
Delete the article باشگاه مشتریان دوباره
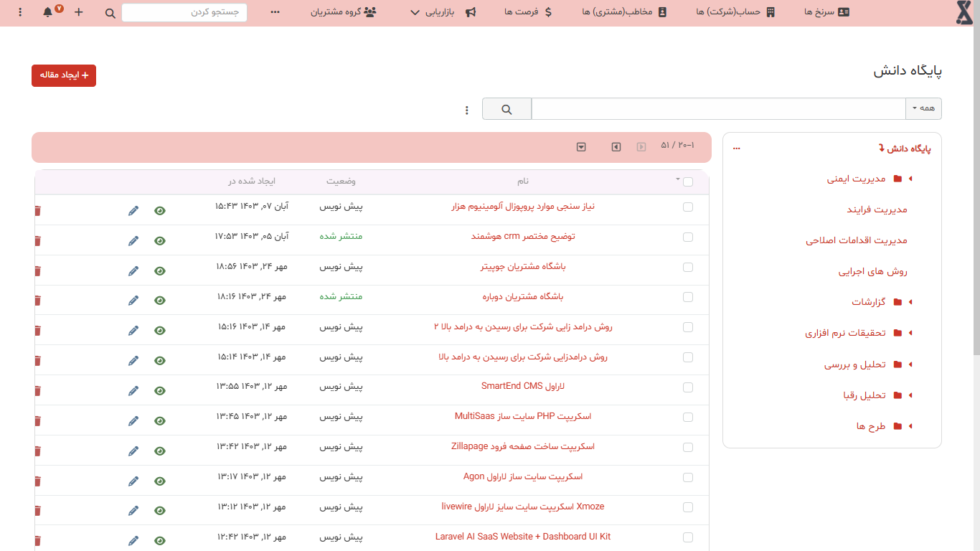(x=38, y=301)
